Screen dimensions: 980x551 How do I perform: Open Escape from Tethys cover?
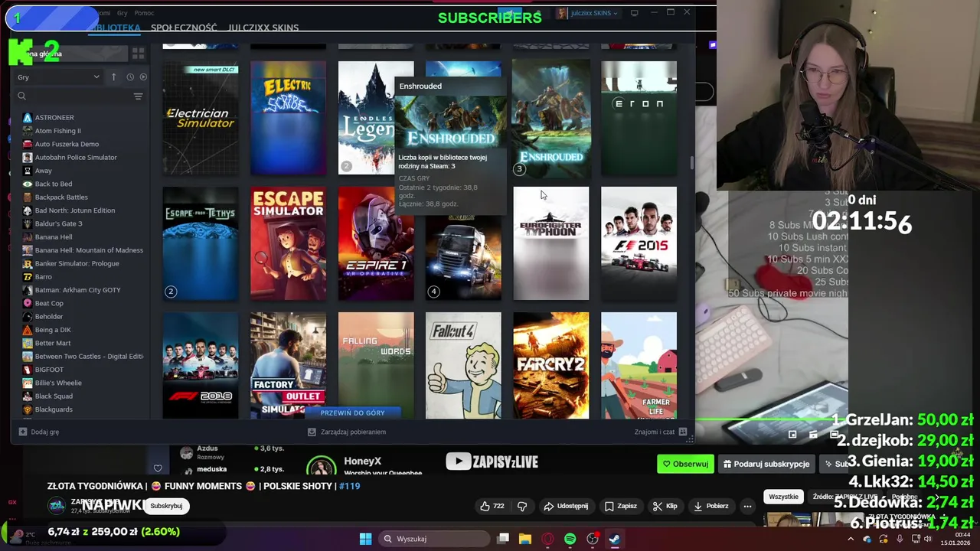(201, 243)
